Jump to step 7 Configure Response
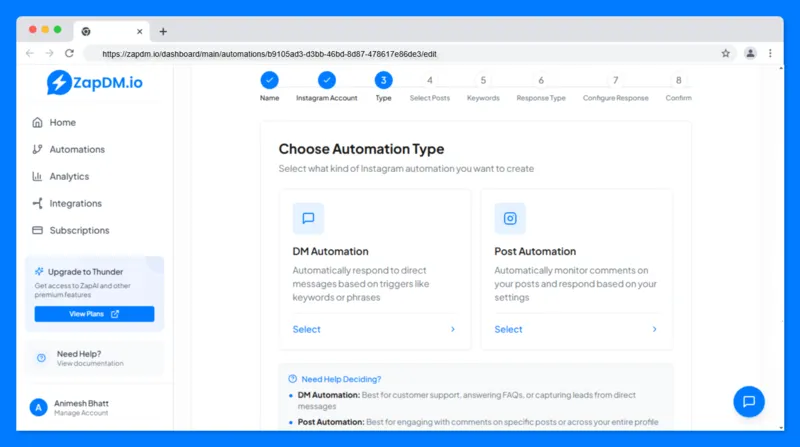This screenshot has width=800, height=447. pos(616,80)
